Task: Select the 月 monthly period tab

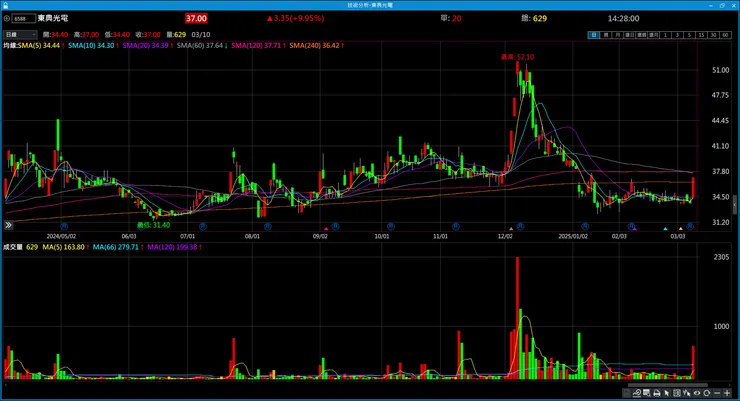Action: [618, 35]
